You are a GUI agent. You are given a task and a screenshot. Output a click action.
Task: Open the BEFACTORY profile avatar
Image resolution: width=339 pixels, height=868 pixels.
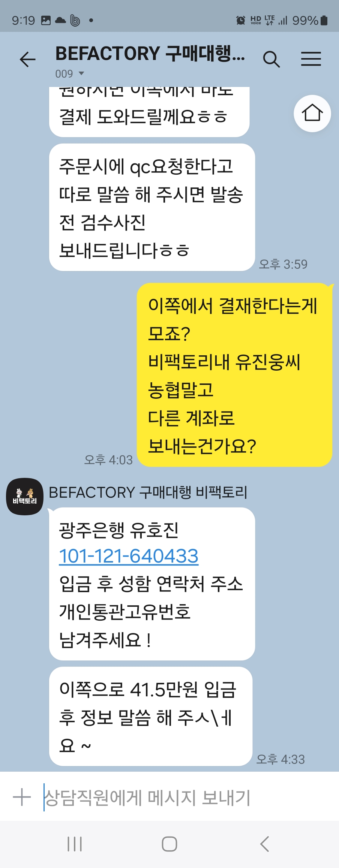[x=25, y=496]
